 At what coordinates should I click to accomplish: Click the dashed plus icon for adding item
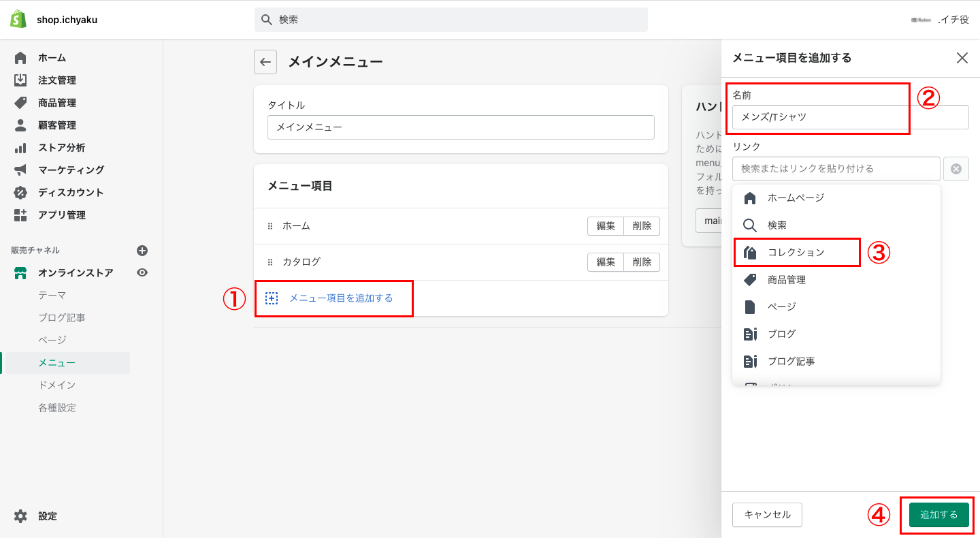pyautogui.click(x=272, y=298)
